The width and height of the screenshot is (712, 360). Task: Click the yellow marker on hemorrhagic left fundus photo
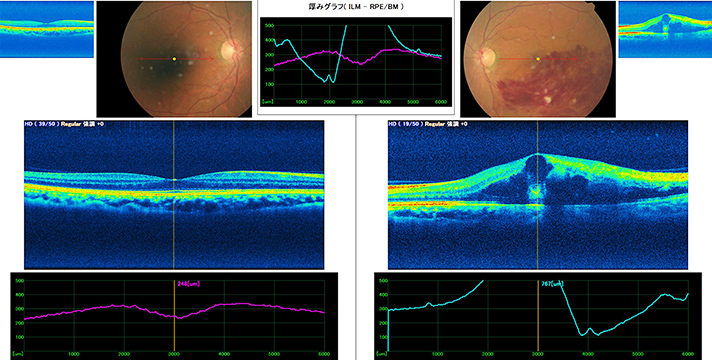click(538, 59)
